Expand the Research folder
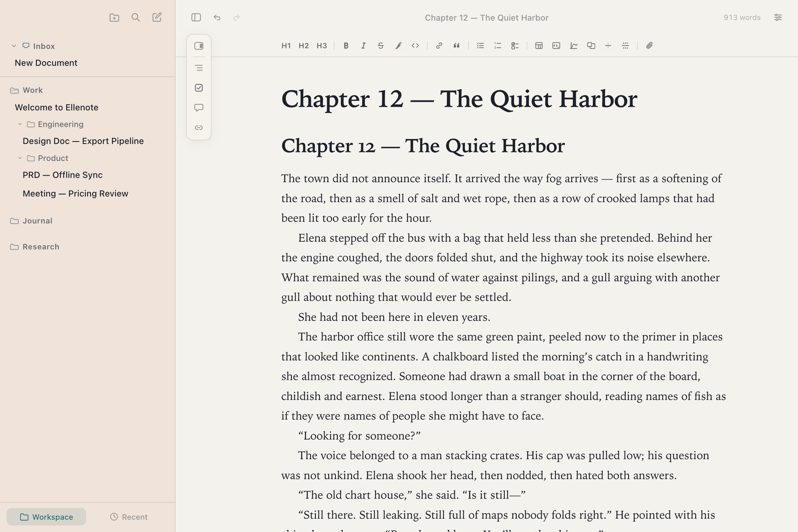Screen dimensions: 798x532 pyautogui.click(x=35, y=247)
